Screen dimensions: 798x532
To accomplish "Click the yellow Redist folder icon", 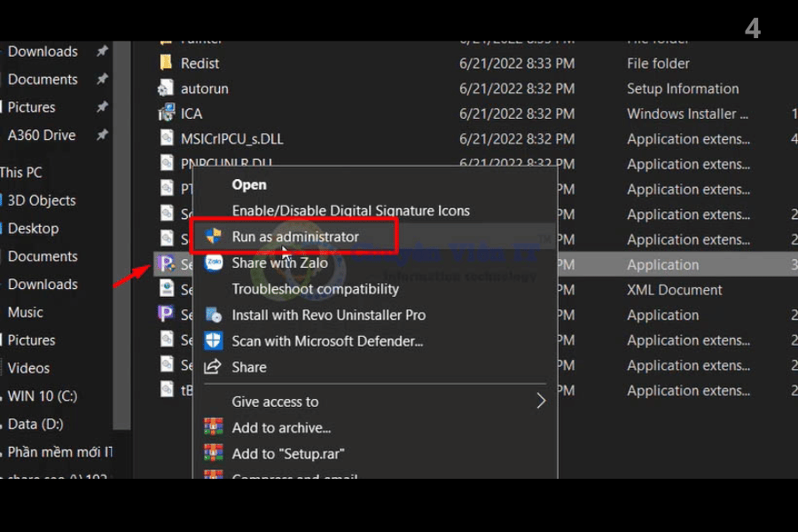I will point(166,64).
